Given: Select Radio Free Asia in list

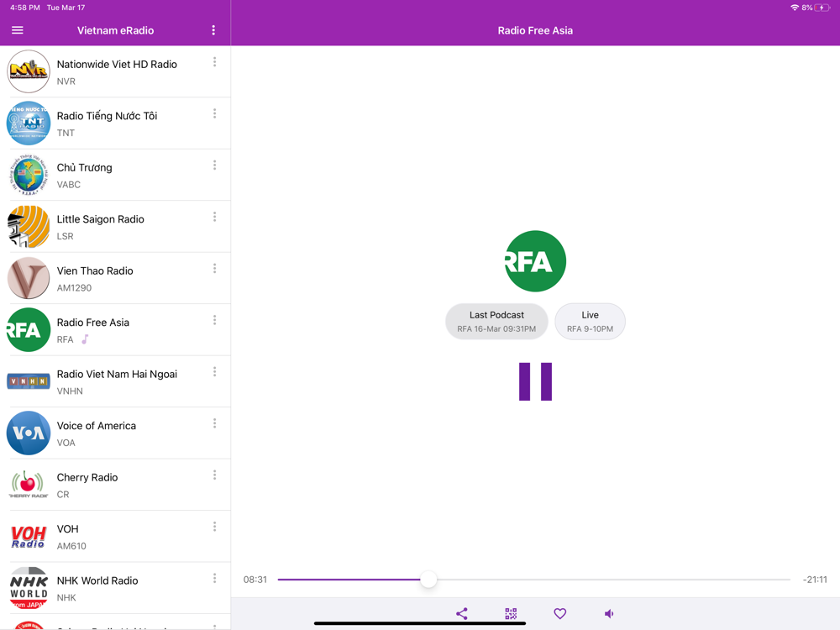Looking at the screenshot, I should [x=115, y=329].
